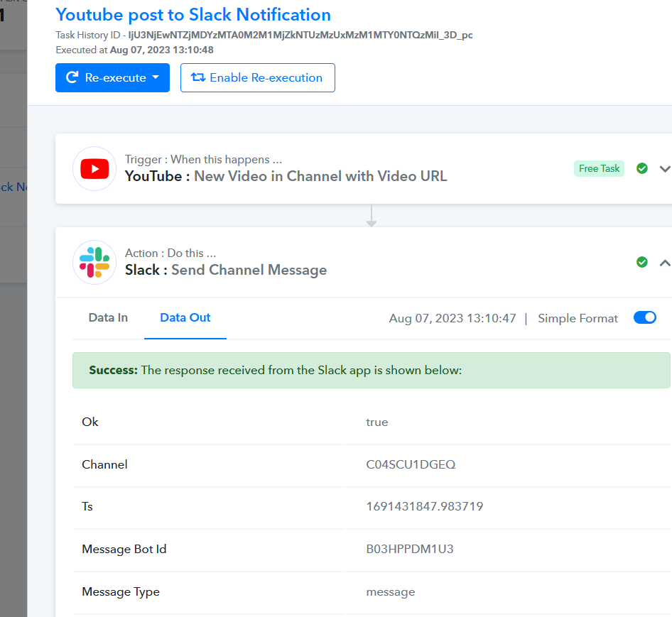Click the green success checkmark on Slack step
Screen dimensions: 672x617
pyautogui.click(x=641, y=262)
